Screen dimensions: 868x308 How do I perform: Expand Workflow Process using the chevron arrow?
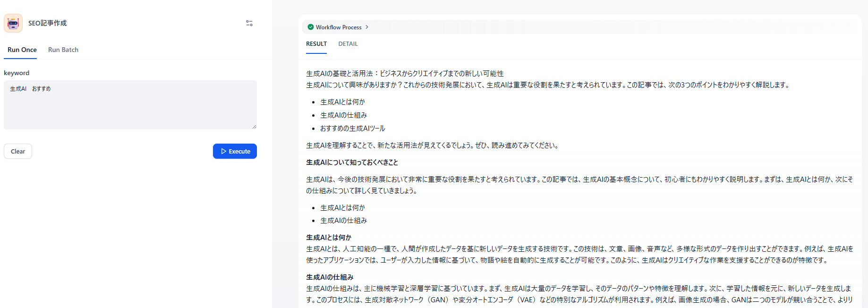367,27
